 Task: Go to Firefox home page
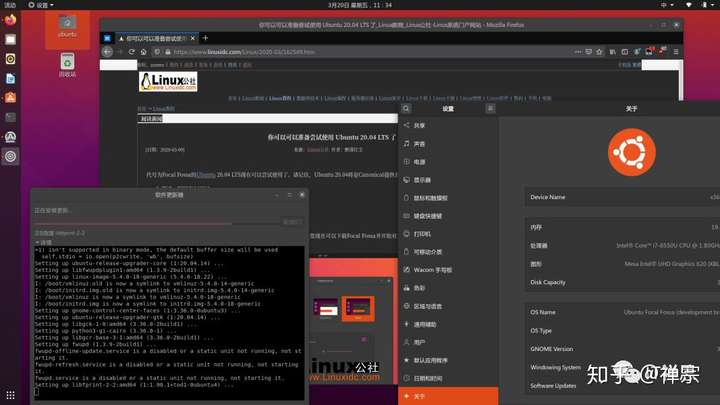tap(144, 52)
